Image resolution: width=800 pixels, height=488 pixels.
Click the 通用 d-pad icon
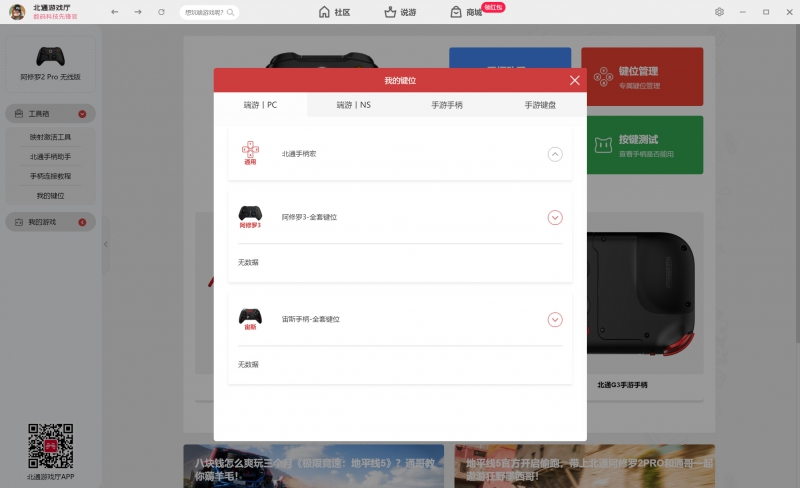(x=250, y=153)
